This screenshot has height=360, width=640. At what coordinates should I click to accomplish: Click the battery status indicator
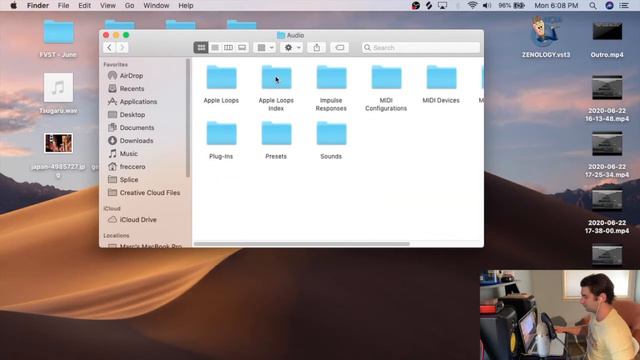click(511, 6)
